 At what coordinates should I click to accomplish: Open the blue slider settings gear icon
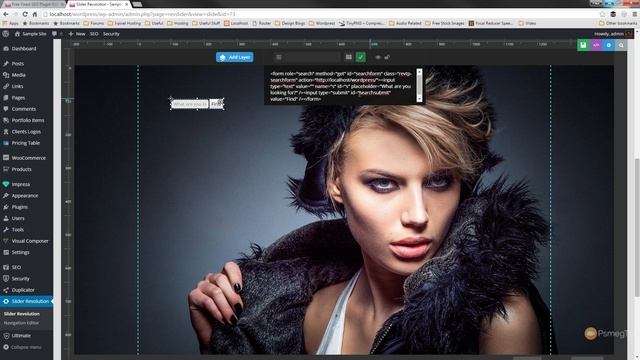point(609,45)
